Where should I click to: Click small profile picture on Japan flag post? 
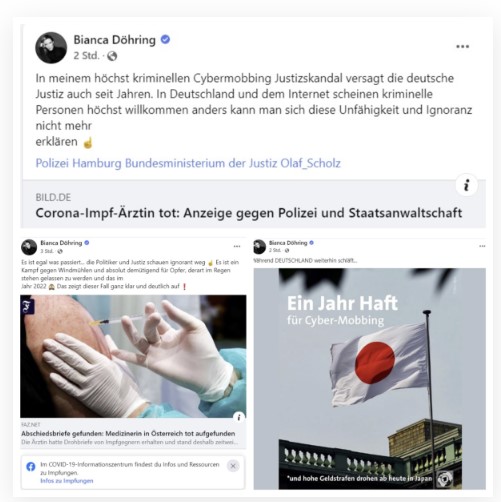pyautogui.click(x=260, y=247)
